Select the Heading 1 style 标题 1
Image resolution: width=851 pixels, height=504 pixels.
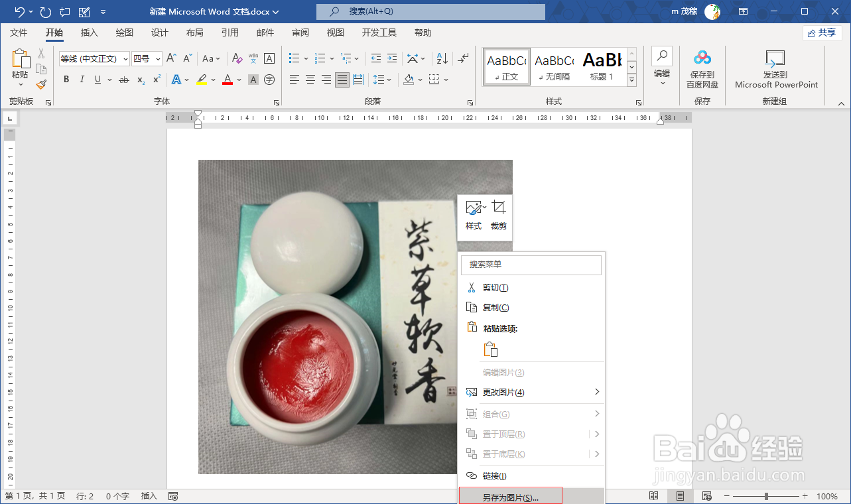(602, 66)
